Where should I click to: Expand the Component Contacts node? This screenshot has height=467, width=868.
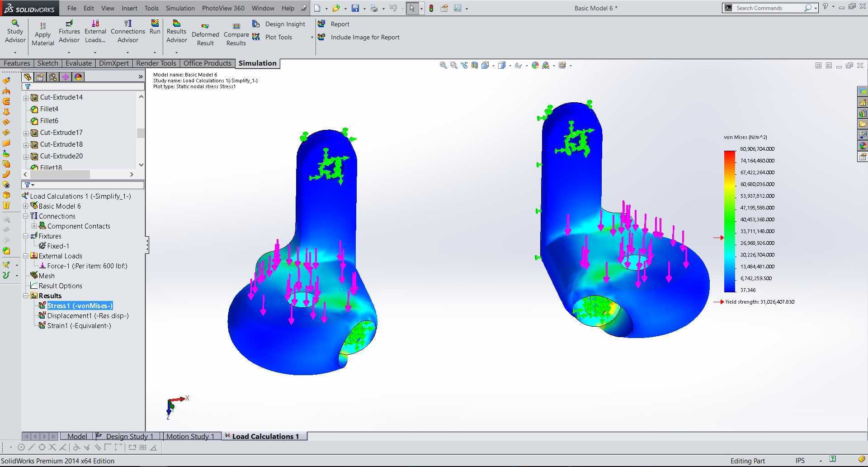(x=34, y=226)
